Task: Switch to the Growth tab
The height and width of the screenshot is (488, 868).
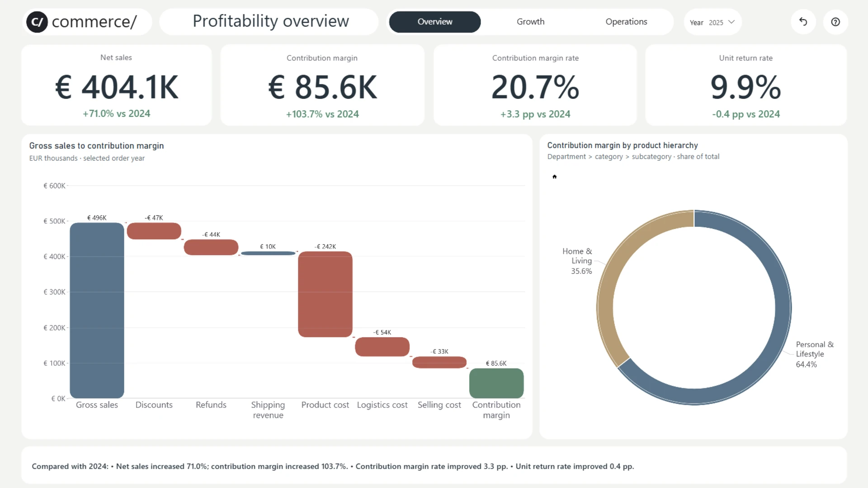Action: coord(530,22)
